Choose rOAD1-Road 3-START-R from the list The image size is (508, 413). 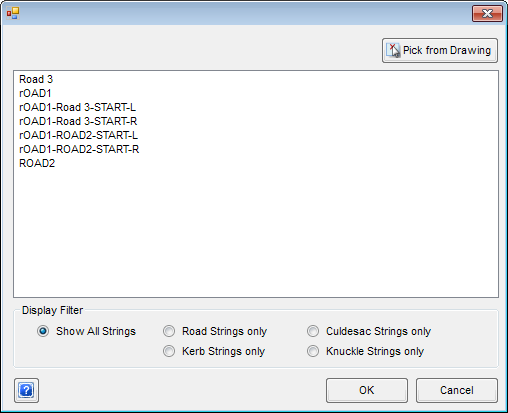(x=78, y=121)
